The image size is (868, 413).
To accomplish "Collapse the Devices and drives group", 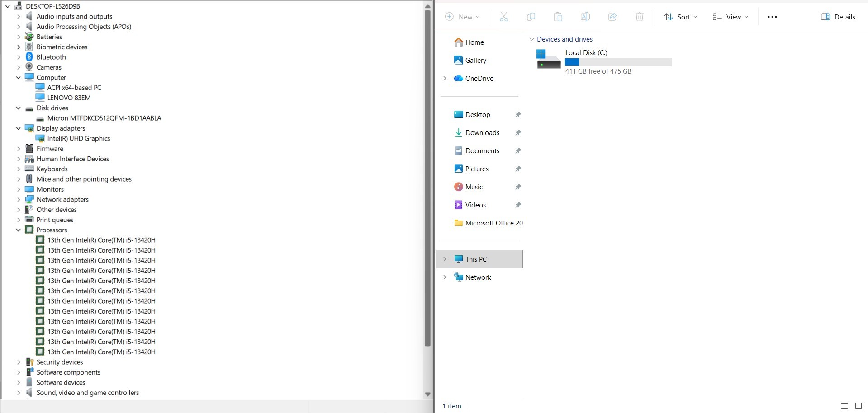I will 531,39.
